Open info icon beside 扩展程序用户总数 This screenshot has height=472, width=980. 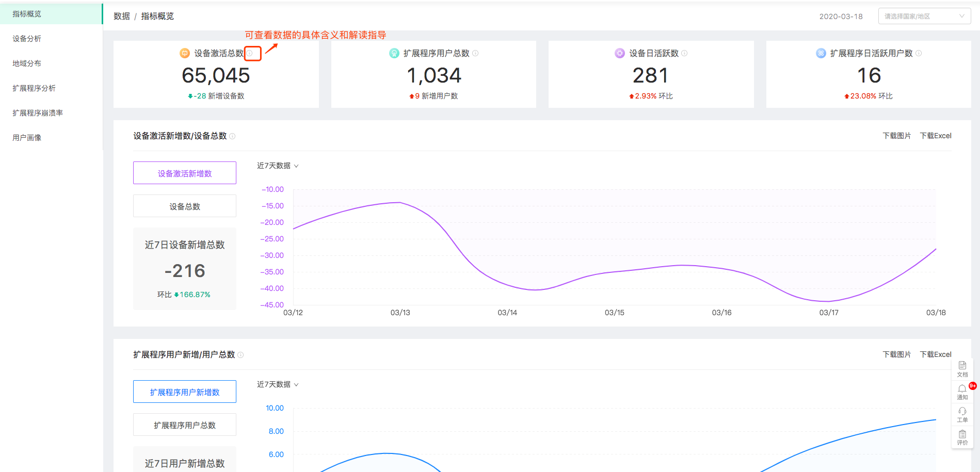[475, 53]
